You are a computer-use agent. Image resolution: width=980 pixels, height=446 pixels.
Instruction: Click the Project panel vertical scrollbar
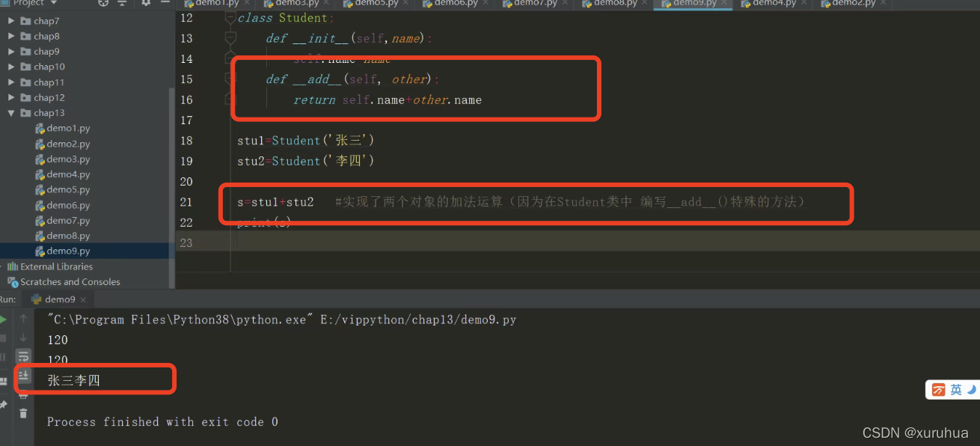172,187
